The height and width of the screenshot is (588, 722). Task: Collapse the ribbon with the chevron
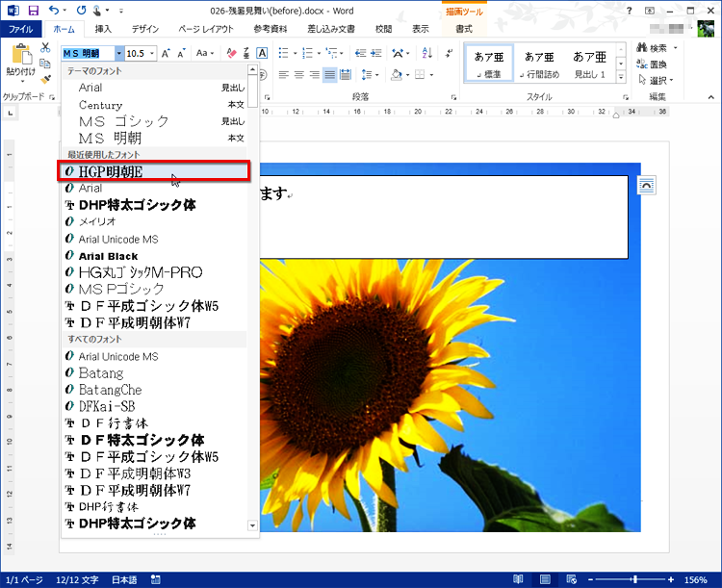(x=711, y=96)
